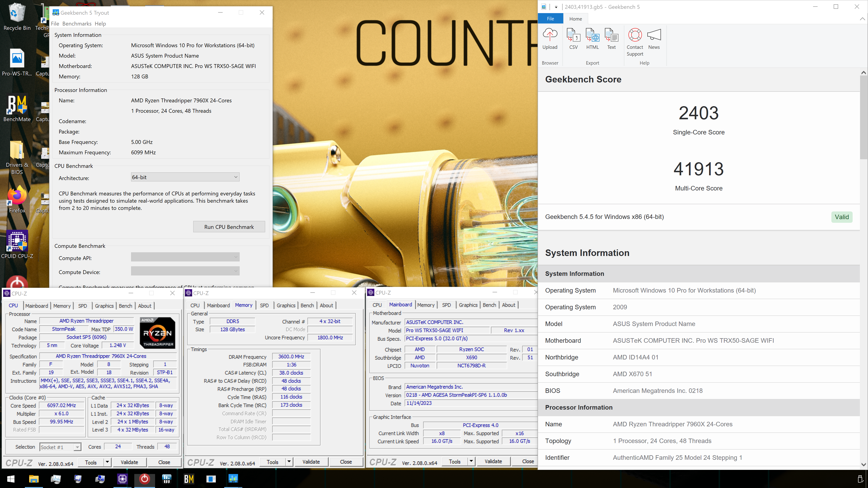Click the Valid badge in Geekbench results

coord(842,217)
